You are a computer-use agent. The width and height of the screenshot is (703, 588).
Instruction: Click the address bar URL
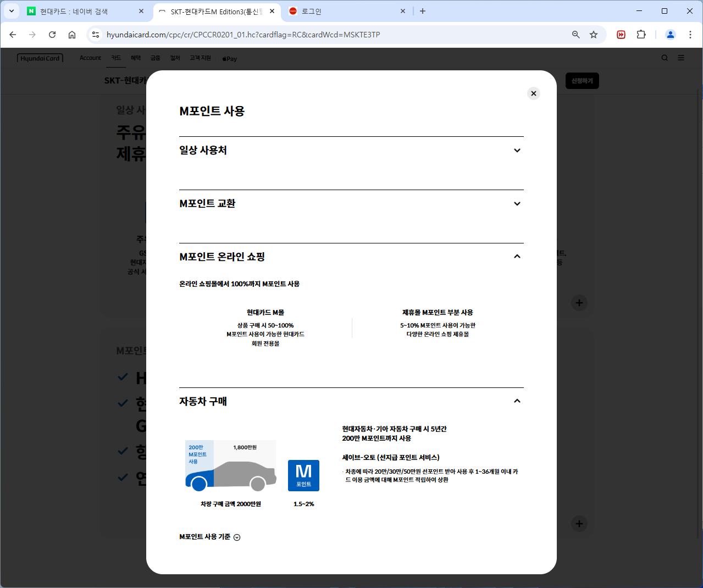(x=243, y=35)
